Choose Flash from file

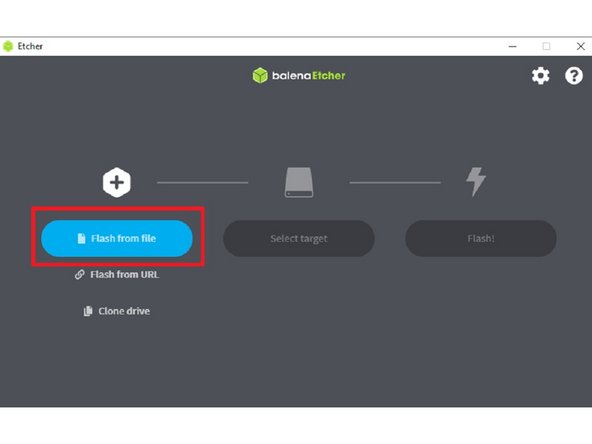tap(117, 238)
